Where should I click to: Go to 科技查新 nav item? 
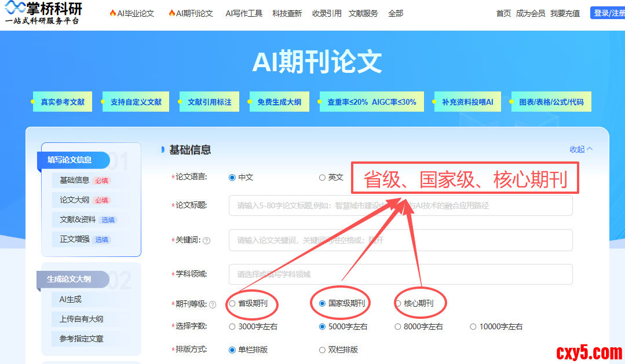pyautogui.click(x=287, y=13)
